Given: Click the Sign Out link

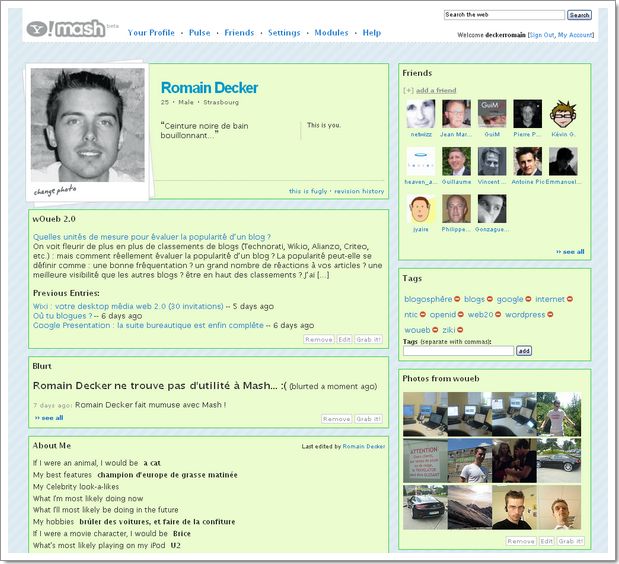Looking at the screenshot, I should [542, 35].
